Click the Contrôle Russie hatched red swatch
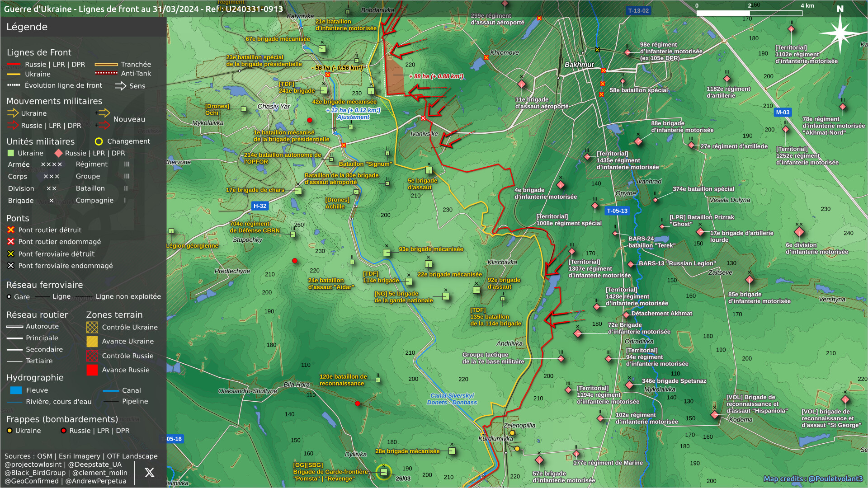 [x=92, y=356]
